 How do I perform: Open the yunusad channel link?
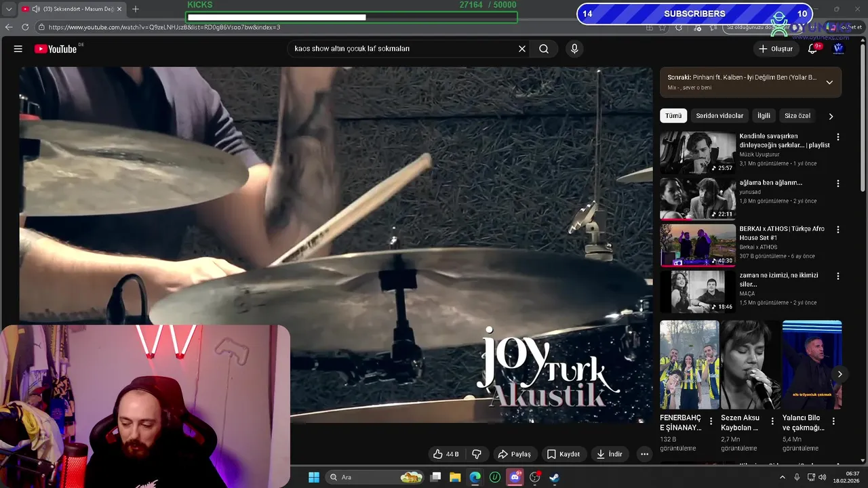pyautogui.click(x=750, y=192)
